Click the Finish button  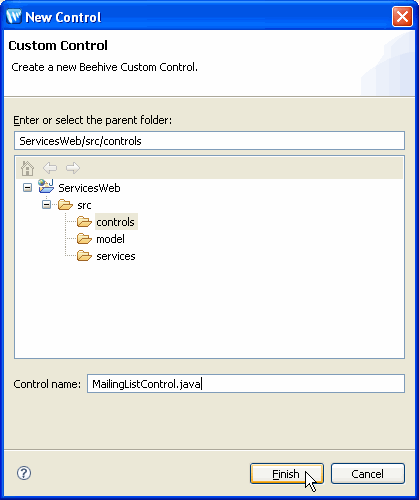tap(287, 474)
